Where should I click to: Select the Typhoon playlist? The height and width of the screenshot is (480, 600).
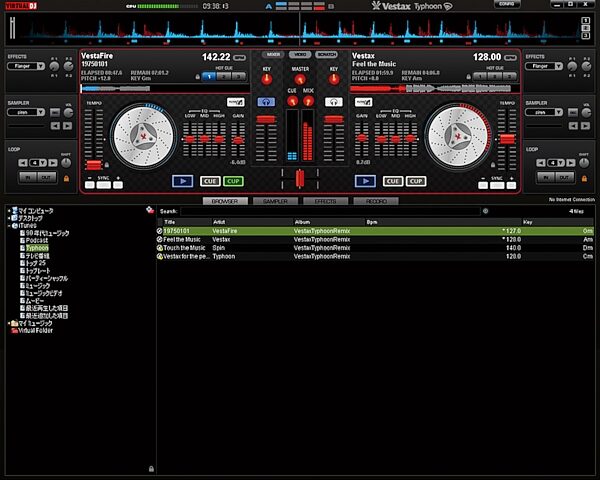coord(37,248)
